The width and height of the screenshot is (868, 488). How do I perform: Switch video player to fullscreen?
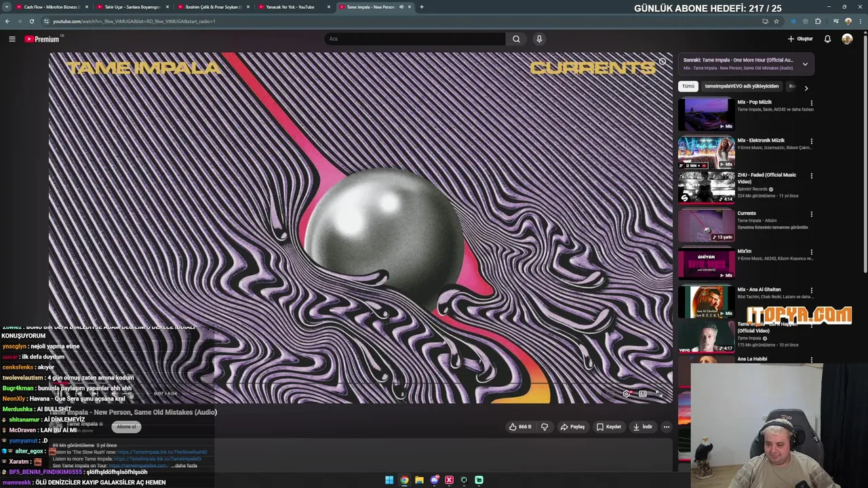(x=658, y=394)
